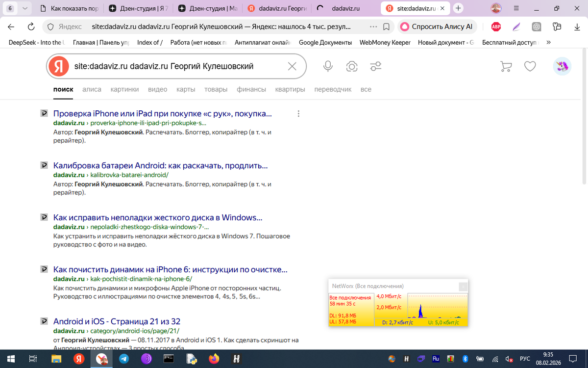
Task: Start voice search with microphone icon
Action: click(x=328, y=66)
